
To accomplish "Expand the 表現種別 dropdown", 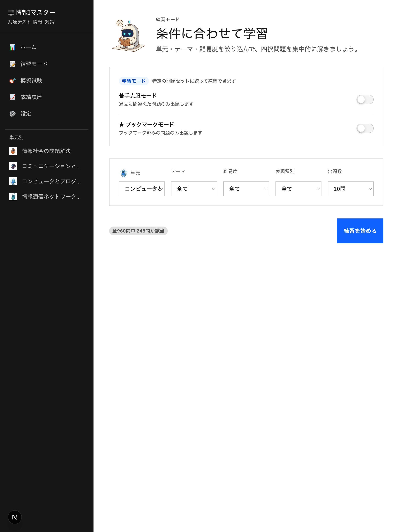I will pyautogui.click(x=298, y=189).
